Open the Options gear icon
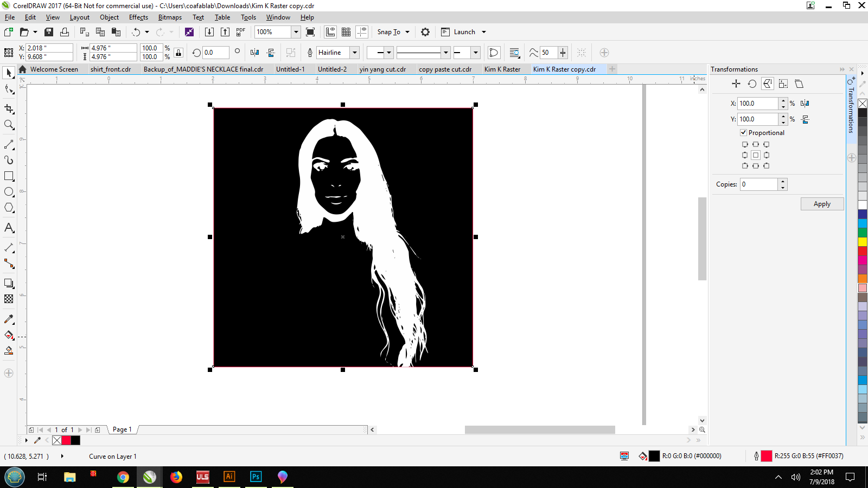 (x=425, y=32)
